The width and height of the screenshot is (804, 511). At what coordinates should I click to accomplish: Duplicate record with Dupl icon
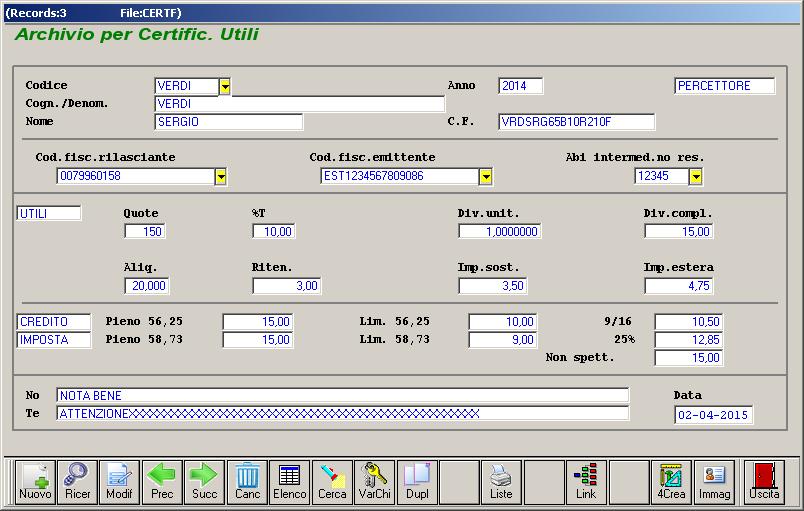417,481
